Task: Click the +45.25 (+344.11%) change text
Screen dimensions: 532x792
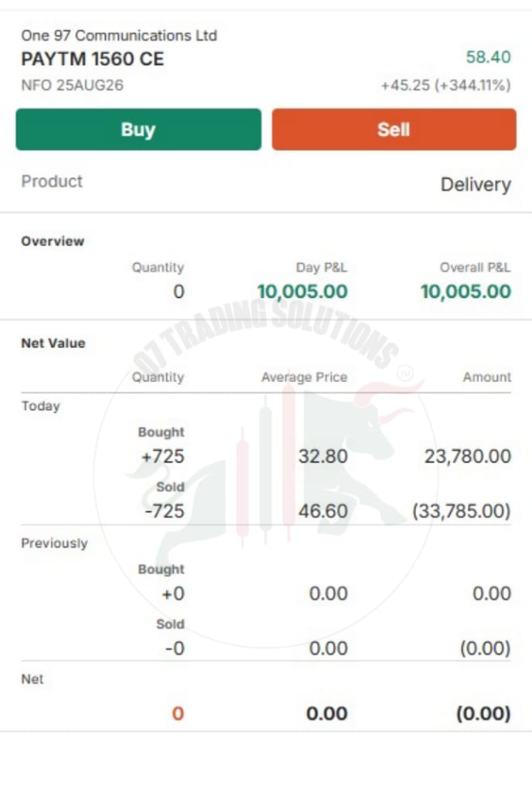Action: (445, 85)
